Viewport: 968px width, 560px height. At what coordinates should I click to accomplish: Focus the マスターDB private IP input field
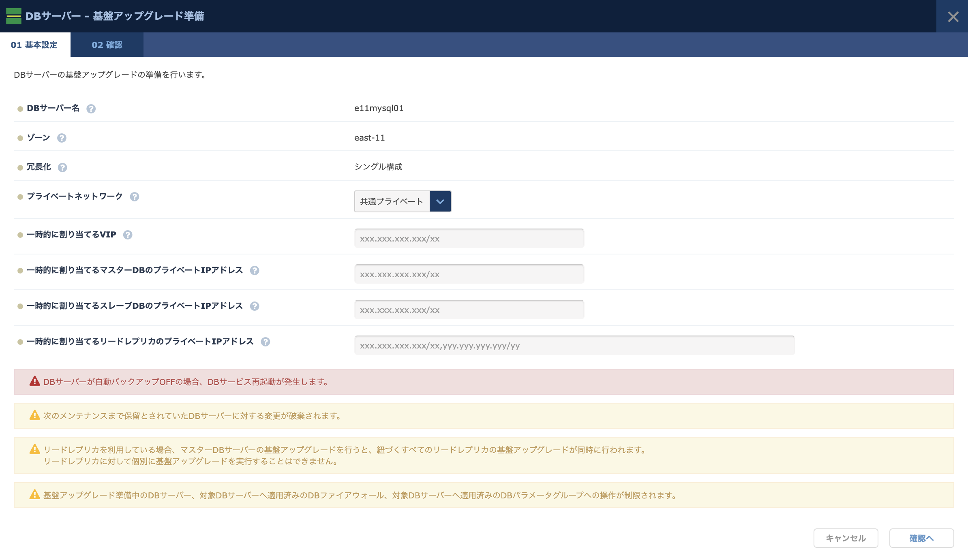click(469, 274)
